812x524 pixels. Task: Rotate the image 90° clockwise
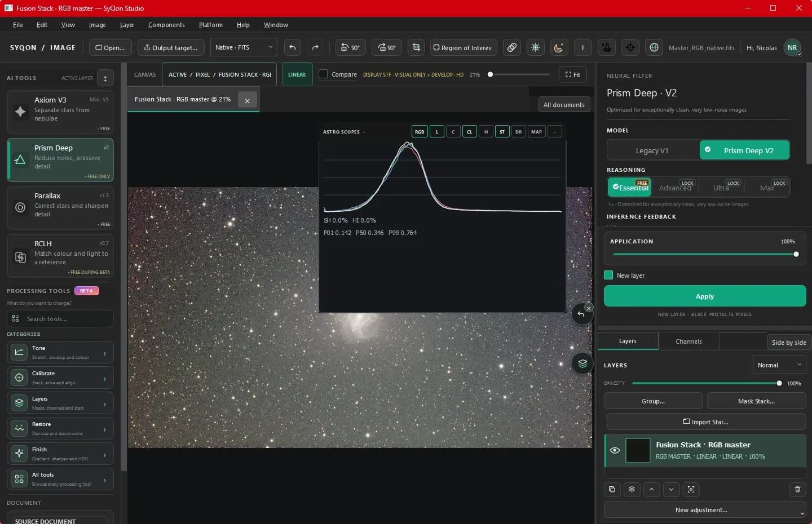coord(387,47)
